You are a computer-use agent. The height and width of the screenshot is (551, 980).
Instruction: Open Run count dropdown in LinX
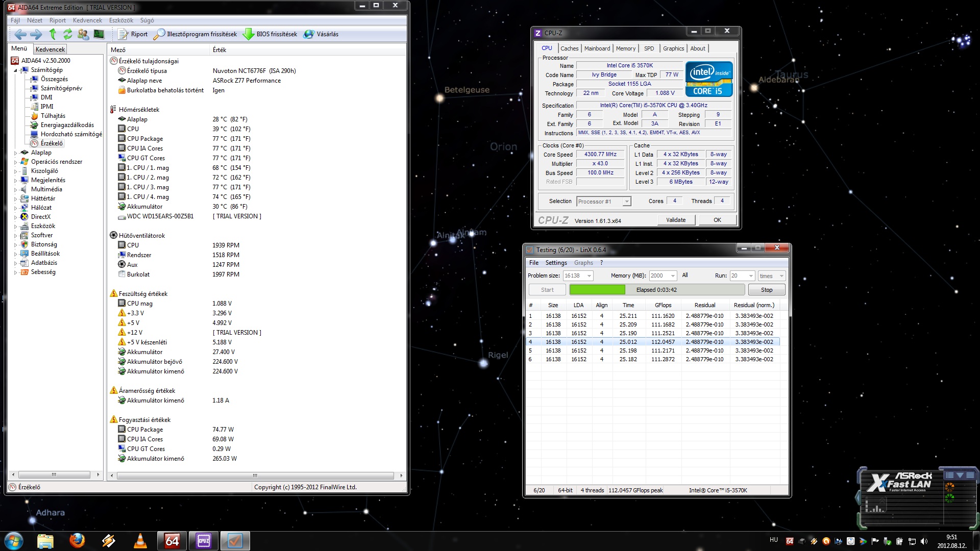[x=742, y=275]
